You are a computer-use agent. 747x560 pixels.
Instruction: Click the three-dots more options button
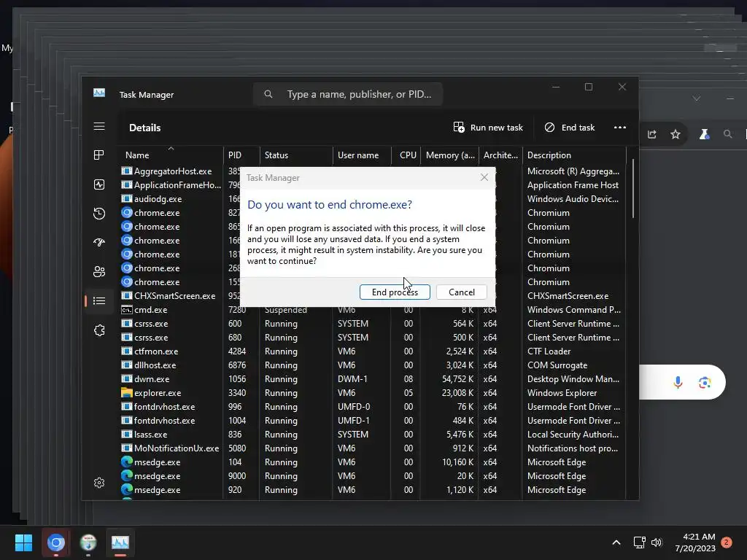[x=620, y=127]
